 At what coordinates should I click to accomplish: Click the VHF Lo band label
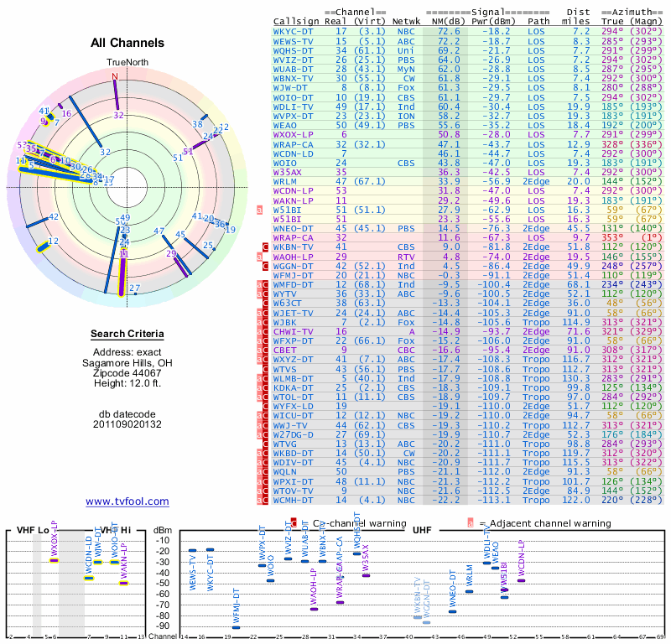coord(33,530)
